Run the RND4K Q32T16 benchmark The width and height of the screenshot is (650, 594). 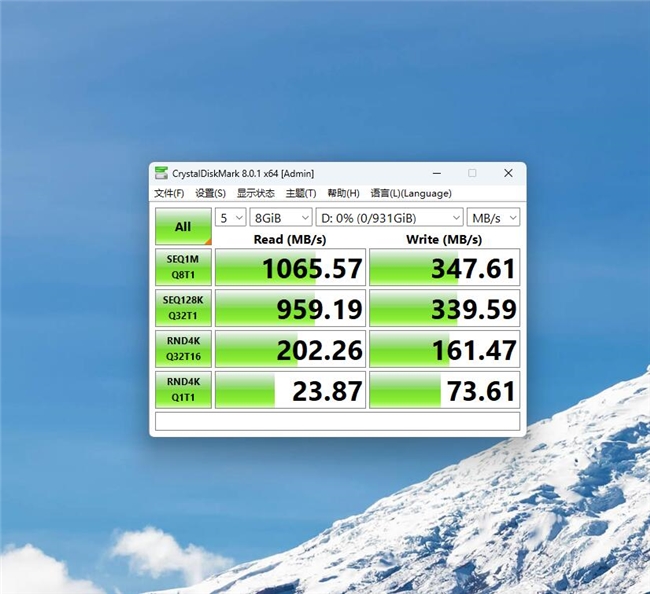(x=183, y=349)
